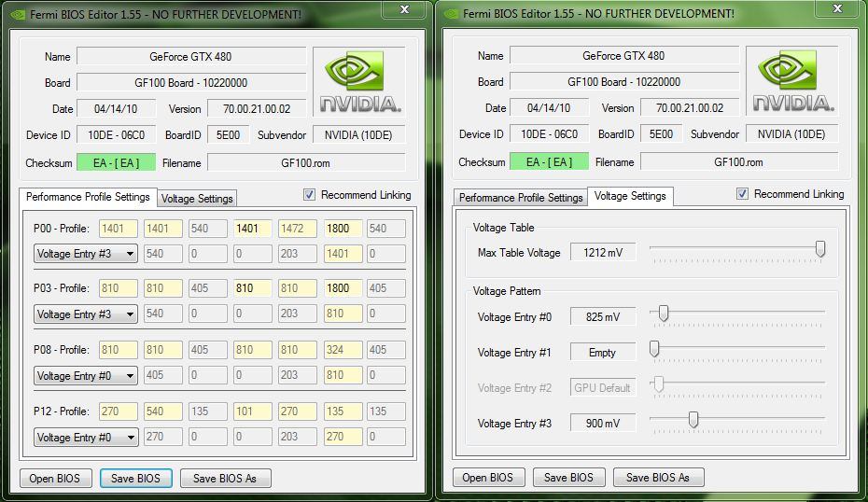
Task: Click Save BIOS As in the right window
Action: pyautogui.click(x=658, y=477)
